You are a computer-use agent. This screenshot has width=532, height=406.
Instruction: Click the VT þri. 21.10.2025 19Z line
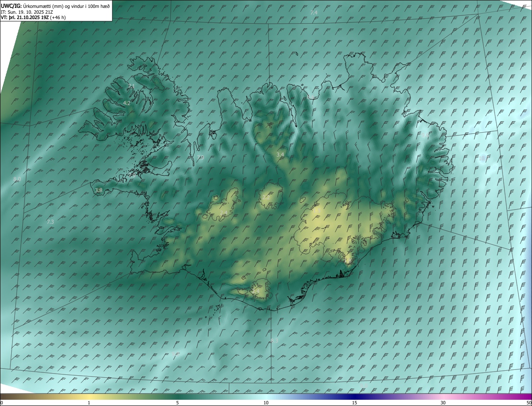33,17
